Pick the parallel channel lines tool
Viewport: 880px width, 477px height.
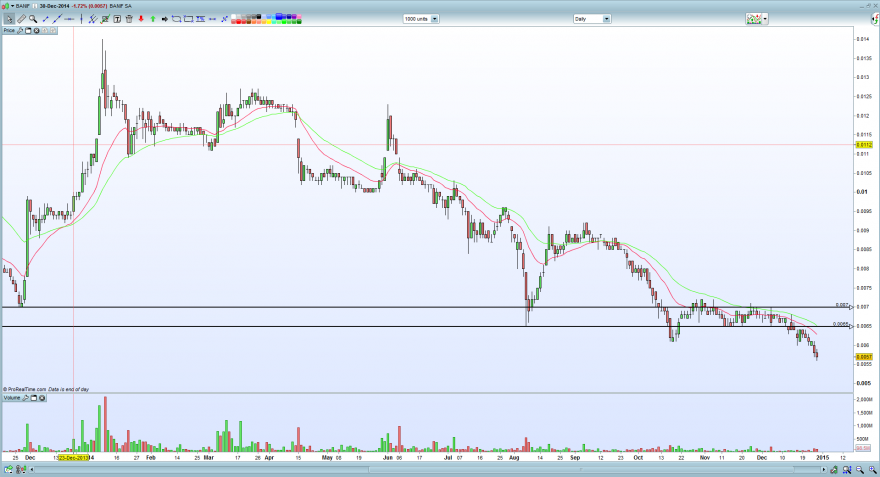pos(93,19)
